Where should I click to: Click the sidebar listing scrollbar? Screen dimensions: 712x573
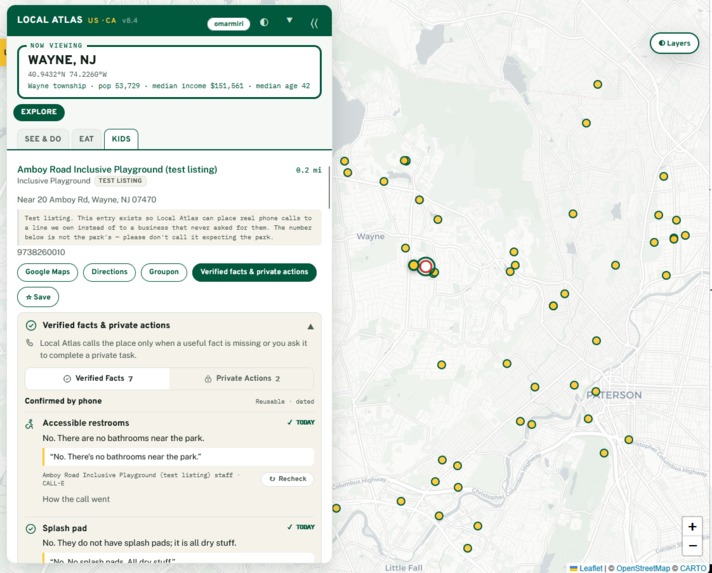click(x=329, y=188)
